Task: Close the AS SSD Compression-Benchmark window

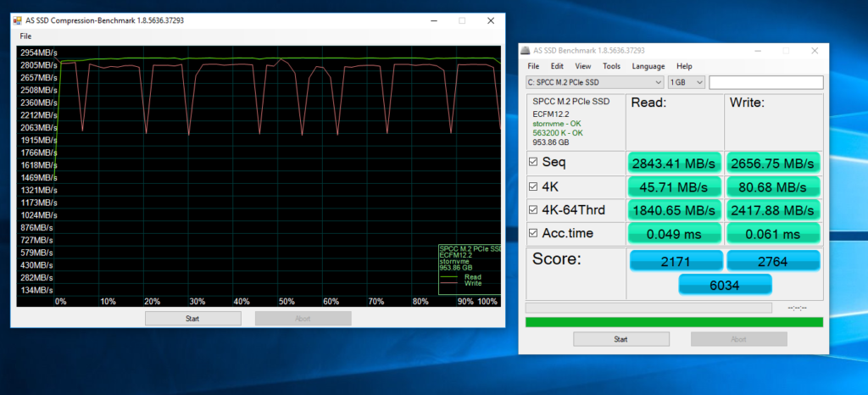Action: (489, 20)
